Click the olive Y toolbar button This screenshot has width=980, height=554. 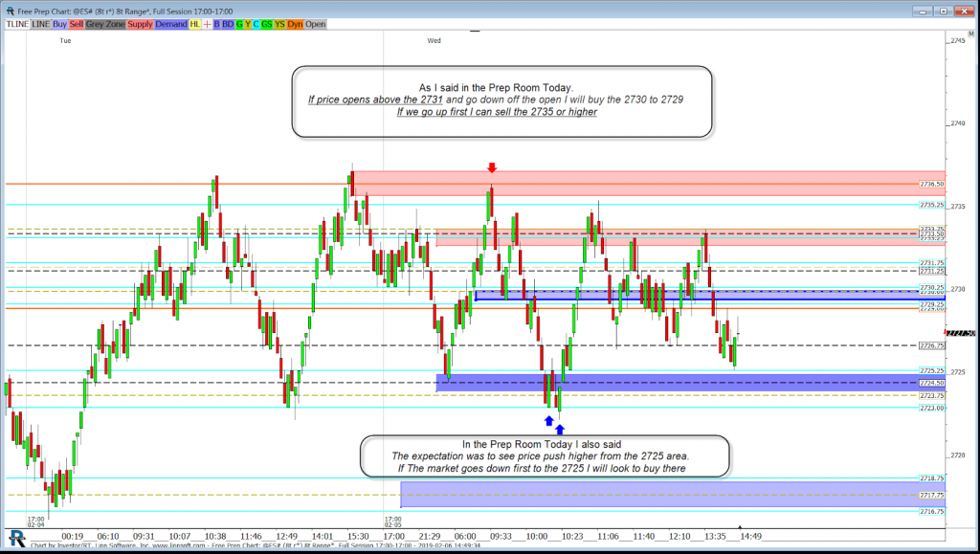point(248,24)
